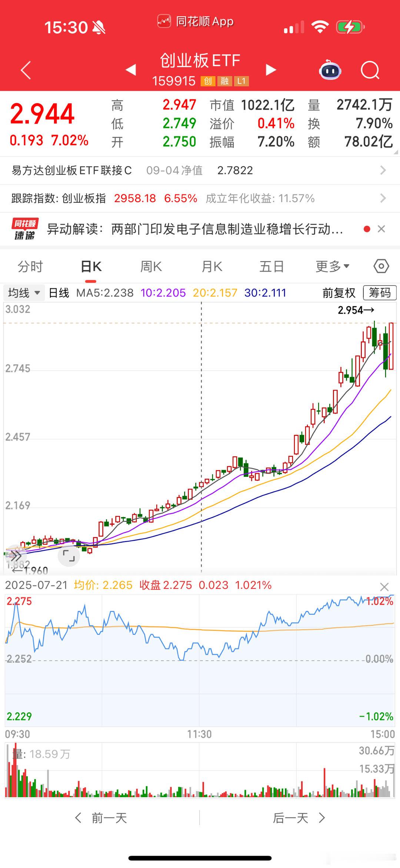The image size is (400, 868).
Task: Tap the Wi-Fi status icon
Action: pyautogui.click(x=320, y=27)
